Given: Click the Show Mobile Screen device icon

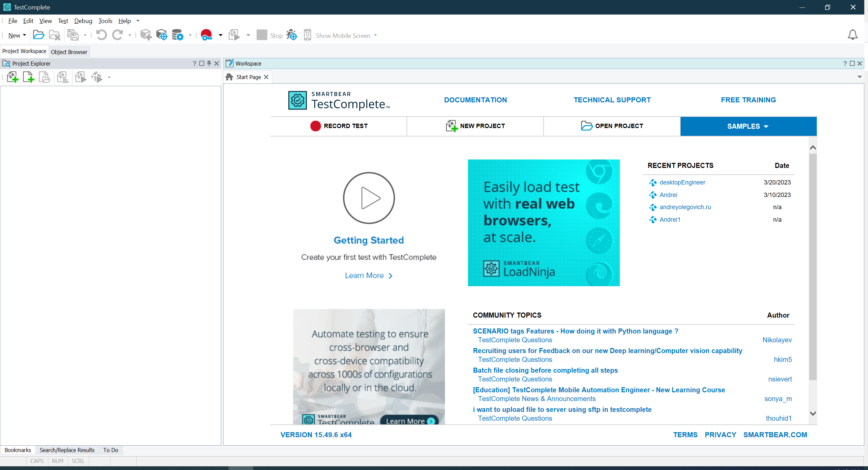Looking at the screenshot, I should [307, 35].
